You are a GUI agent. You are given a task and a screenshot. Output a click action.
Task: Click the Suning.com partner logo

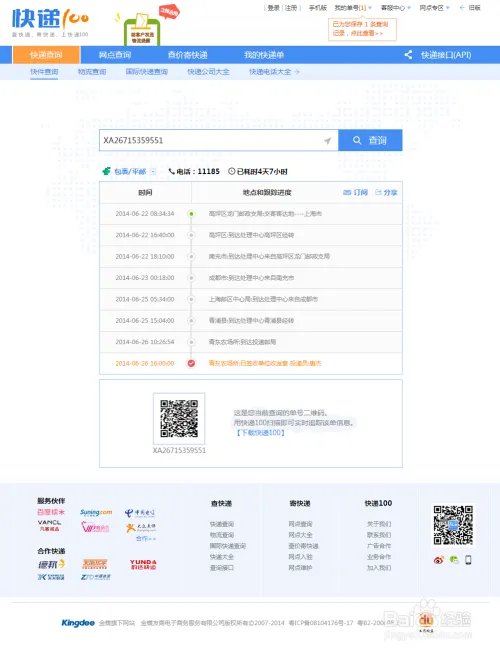96,512
